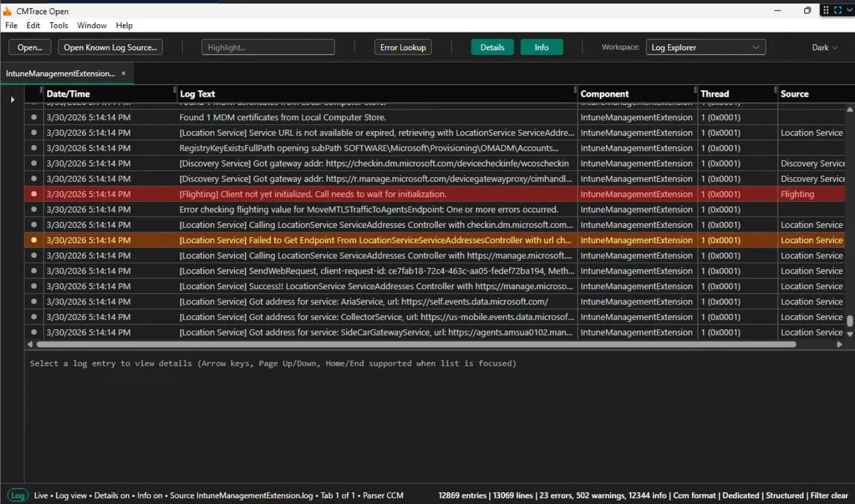The height and width of the screenshot is (504, 855).
Task: Click Open Known Log Source button
Action: 110,47
